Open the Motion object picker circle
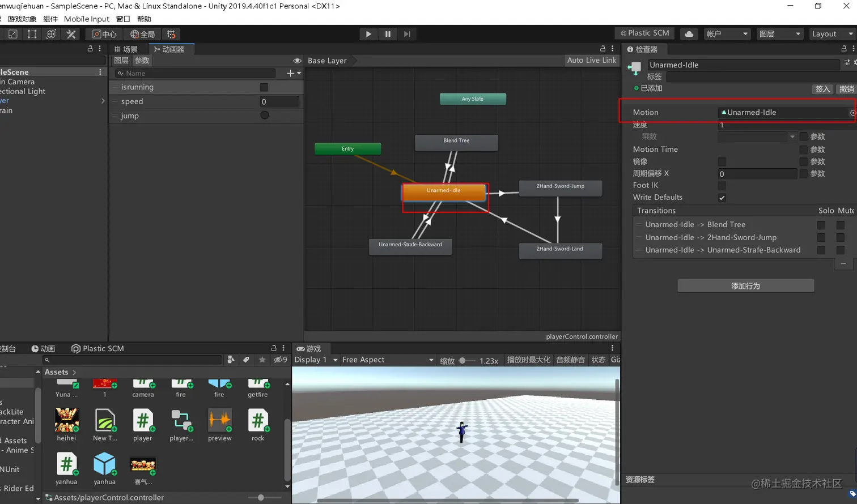This screenshot has width=857, height=504. click(852, 113)
